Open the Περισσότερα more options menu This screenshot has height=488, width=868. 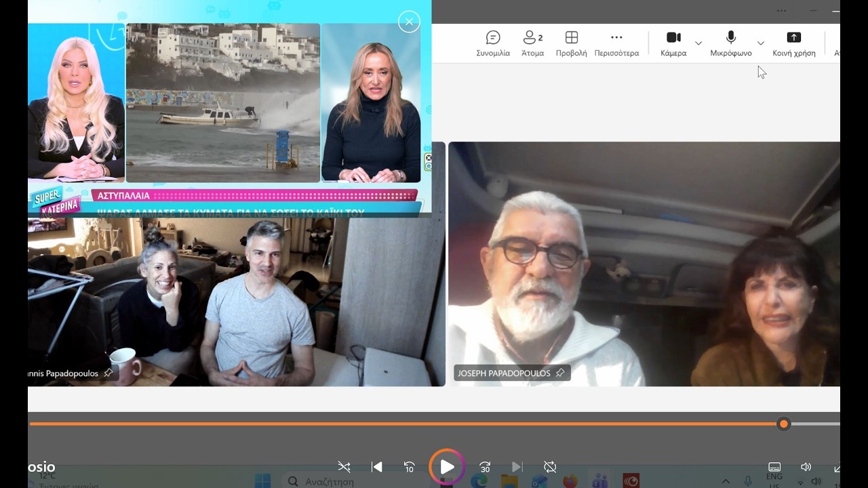pyautogui.click(x=616, y=43)
